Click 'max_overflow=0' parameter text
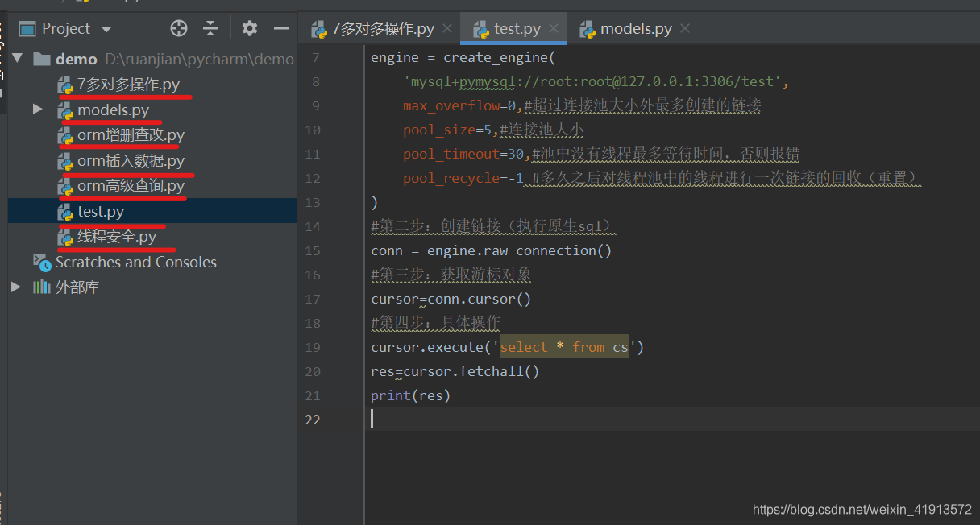This screenshot has width=980, height=525. pyautogui.click(x=459, y=106)
